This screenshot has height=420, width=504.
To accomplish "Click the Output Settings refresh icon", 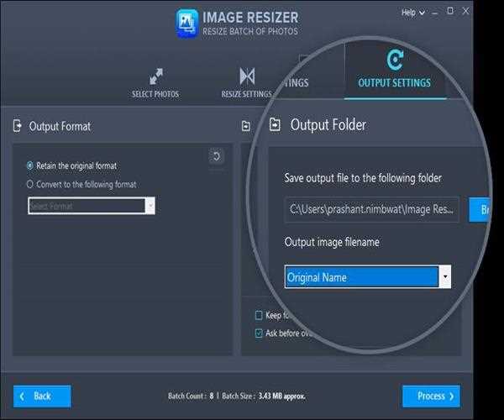I will coord(394,60).
